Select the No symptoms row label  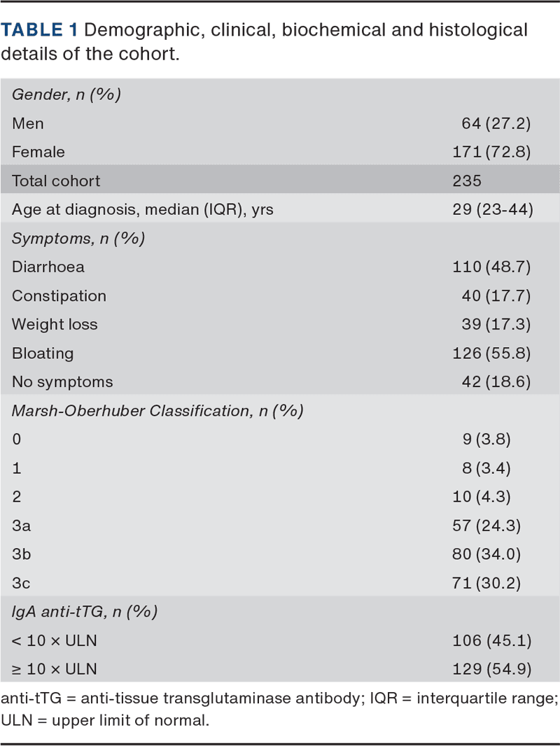(x=62, y=381)
